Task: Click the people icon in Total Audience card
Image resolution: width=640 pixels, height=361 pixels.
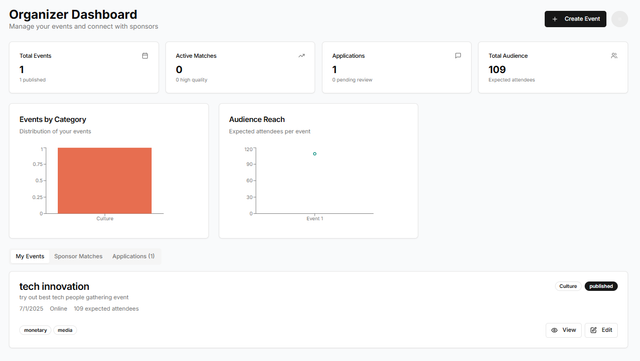Action: [x=614, y=56]
